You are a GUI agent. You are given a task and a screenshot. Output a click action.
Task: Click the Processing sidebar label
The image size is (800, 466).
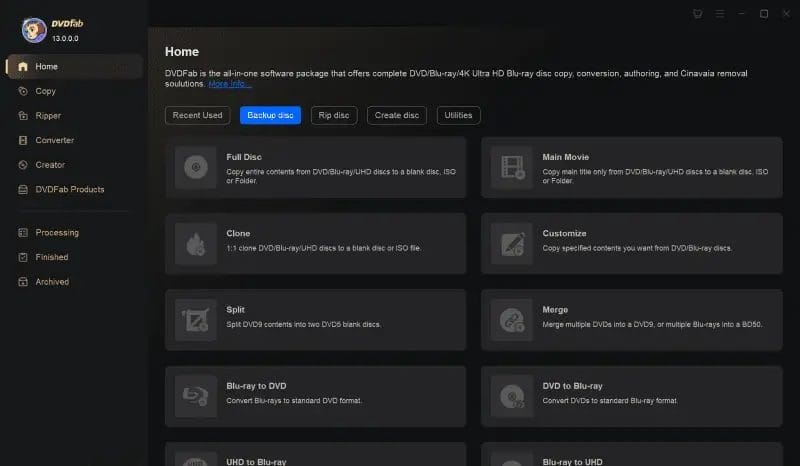click(x=57, y=232)
